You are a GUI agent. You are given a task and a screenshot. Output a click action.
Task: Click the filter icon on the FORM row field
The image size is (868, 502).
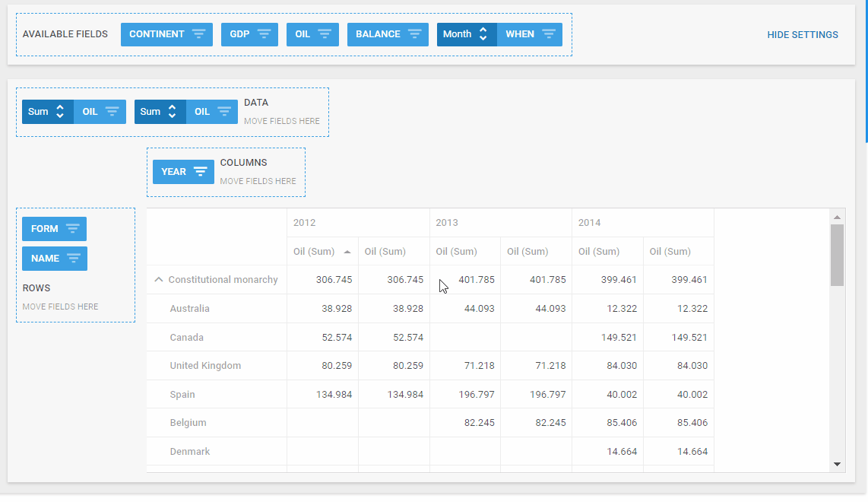pos(72,229)
